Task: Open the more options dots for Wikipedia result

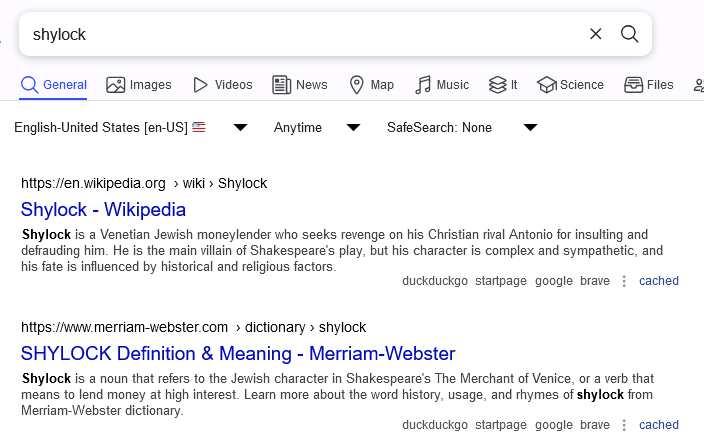Action: point(624,281)
